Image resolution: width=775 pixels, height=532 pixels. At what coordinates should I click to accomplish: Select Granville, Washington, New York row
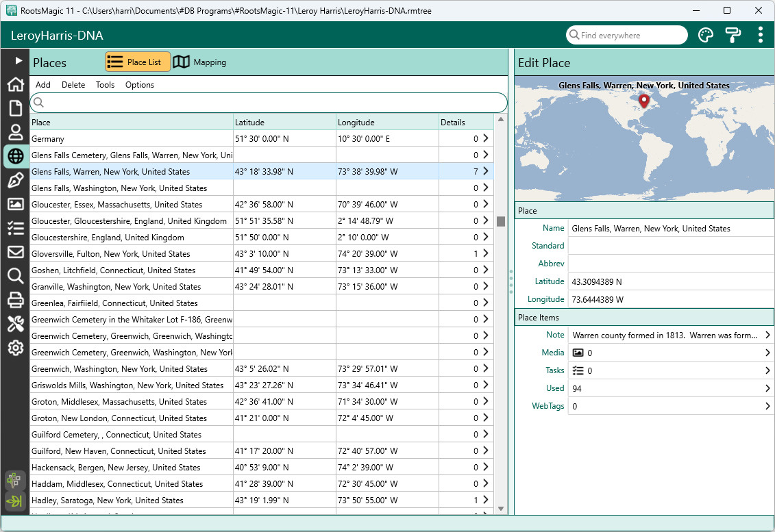pos(262,286)
